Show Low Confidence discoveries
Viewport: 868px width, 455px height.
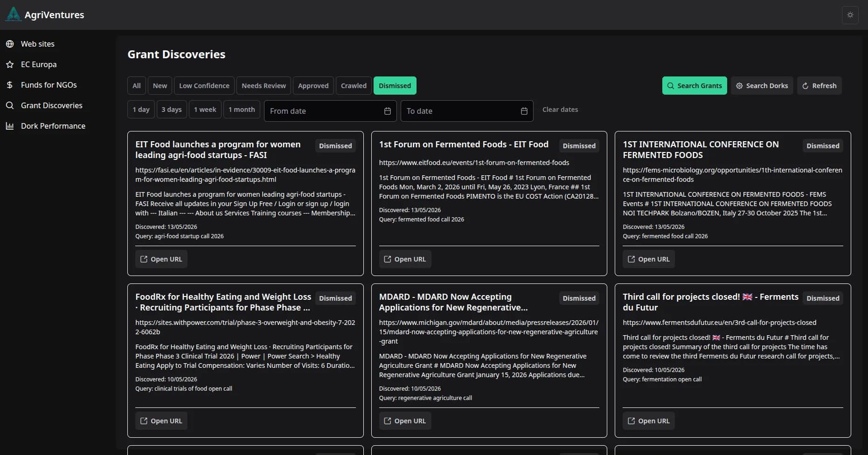pyautogui.click(x=204, y=86)
